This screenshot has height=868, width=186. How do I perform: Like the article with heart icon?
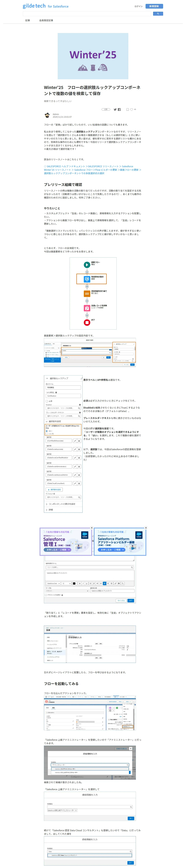click(x=132, y=110)
